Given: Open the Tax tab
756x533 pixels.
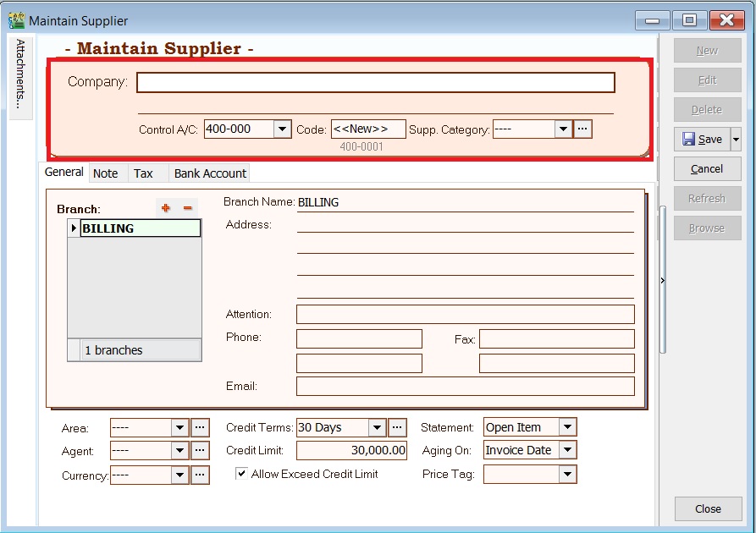Looking at the screenshot, I should coord(145,173).
